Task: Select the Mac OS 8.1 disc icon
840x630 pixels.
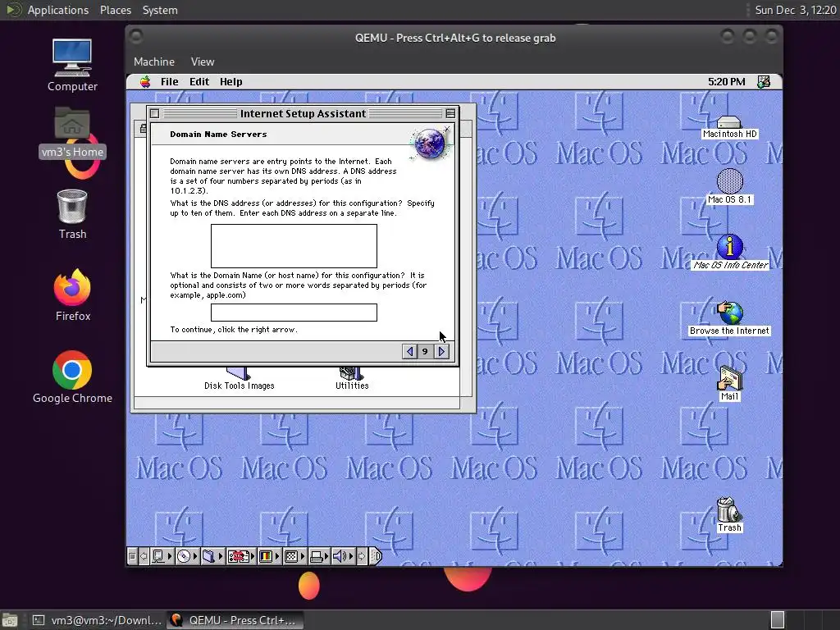Action: click(x=729, y=186)
